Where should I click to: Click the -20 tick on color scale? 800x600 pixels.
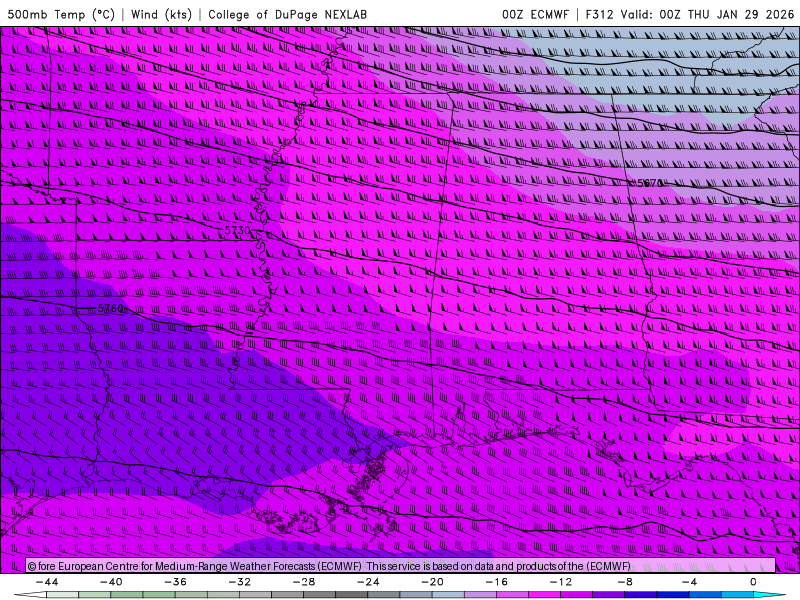[x=433, y=582]
